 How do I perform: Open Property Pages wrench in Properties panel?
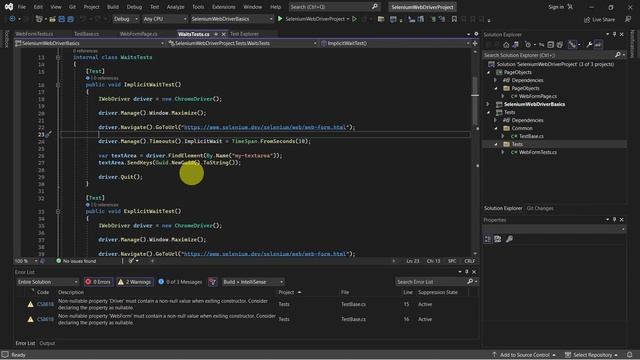pos(509,239)
